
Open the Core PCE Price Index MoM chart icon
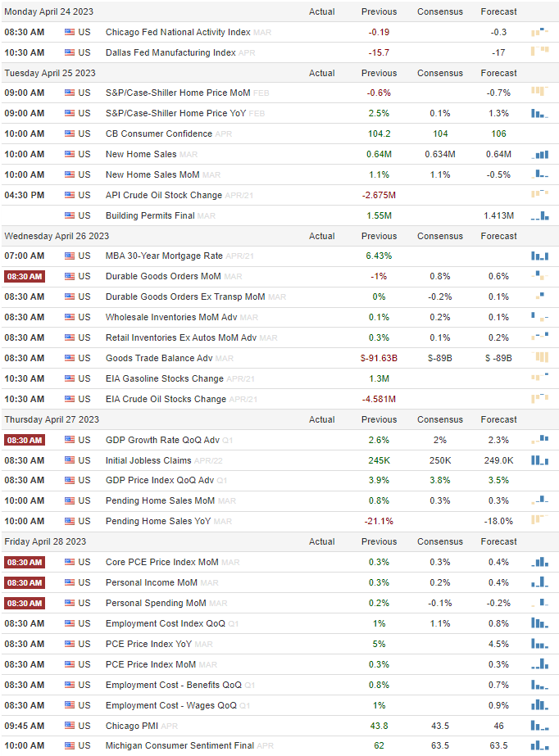coord(539,562)
